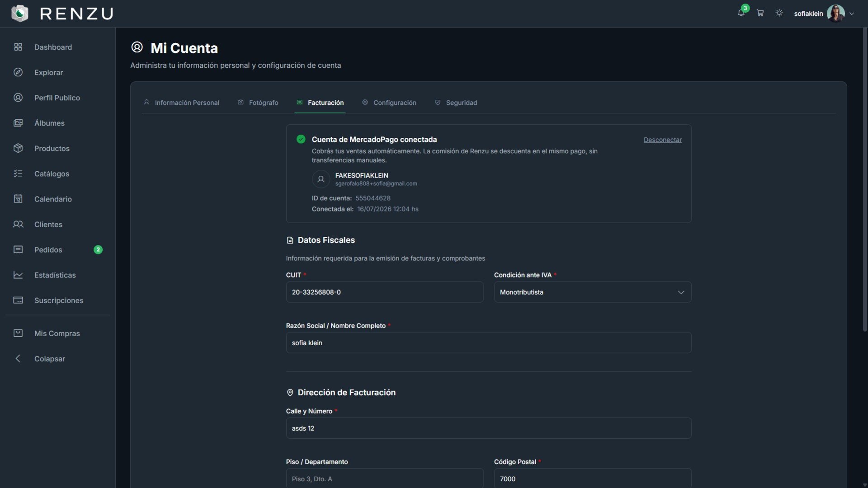The height and width of the screenshot is (488, 868).
Task: Click the page vertical scrollbar
Action: [x=864, y=181]
